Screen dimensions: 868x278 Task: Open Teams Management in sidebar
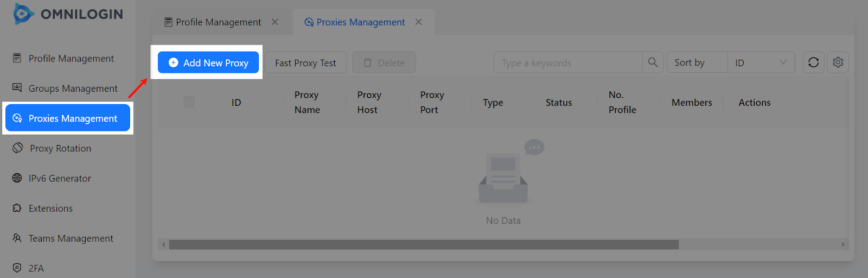pos(71,238)
